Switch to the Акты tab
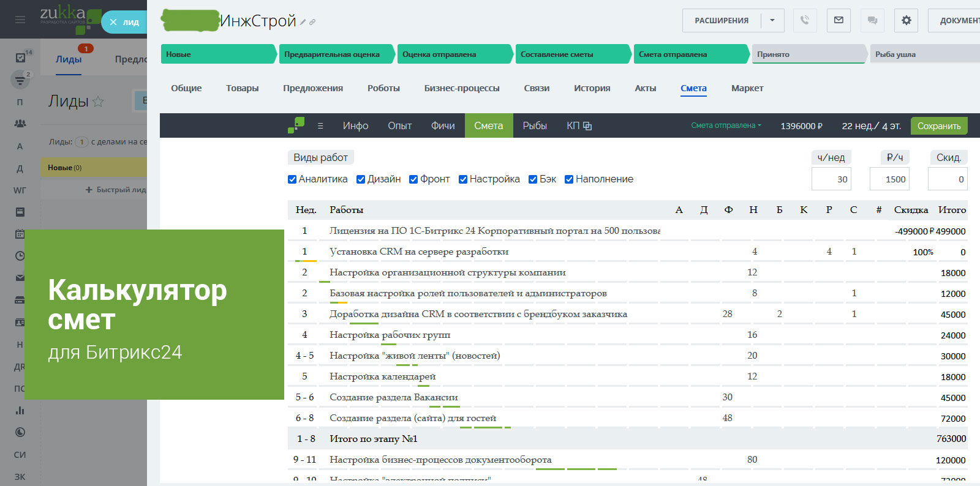 pyautogui.click(x=646, y=88)
